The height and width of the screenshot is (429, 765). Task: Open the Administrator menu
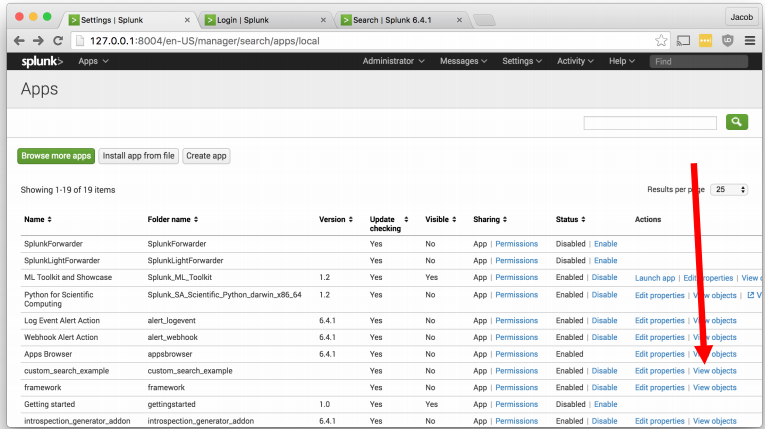(x=393, y=61)
